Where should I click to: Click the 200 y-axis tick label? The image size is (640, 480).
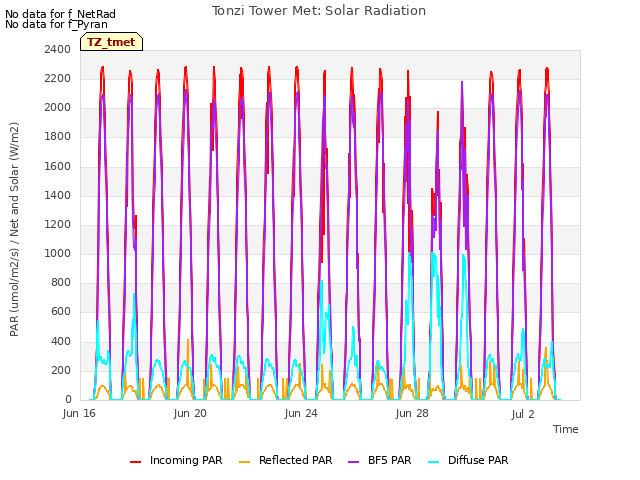click(x=61, y=371)
